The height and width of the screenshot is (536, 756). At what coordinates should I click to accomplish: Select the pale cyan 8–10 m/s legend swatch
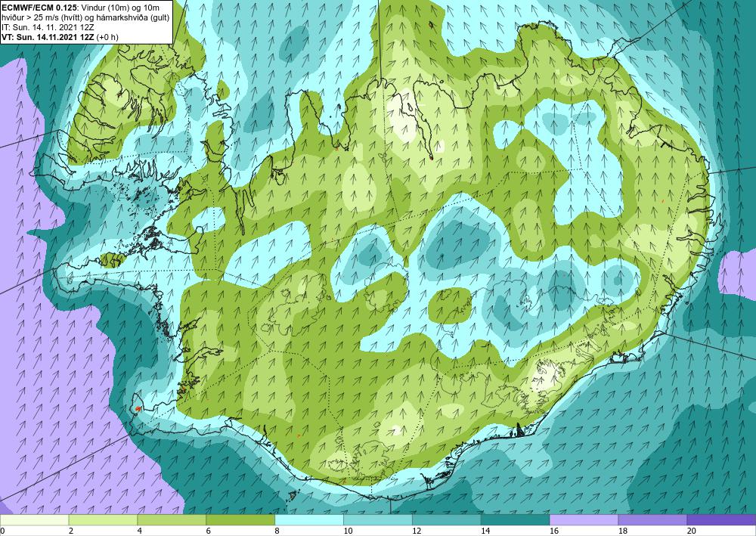click(309, 519)
